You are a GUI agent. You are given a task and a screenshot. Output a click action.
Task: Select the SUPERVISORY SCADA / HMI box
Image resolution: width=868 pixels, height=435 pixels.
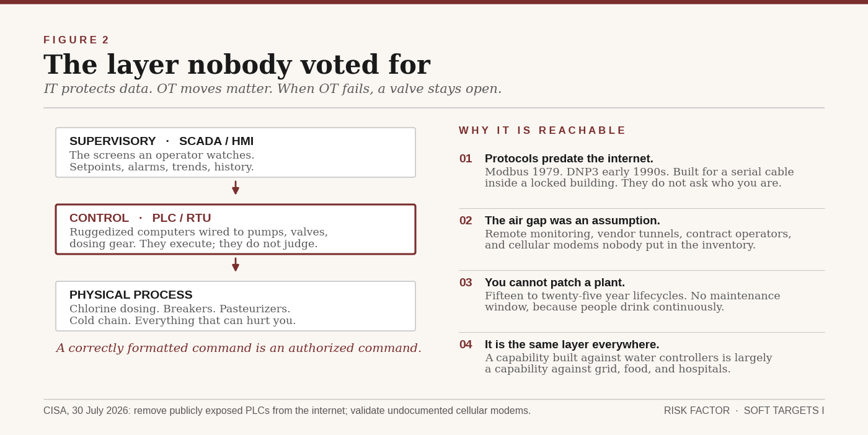236,152
